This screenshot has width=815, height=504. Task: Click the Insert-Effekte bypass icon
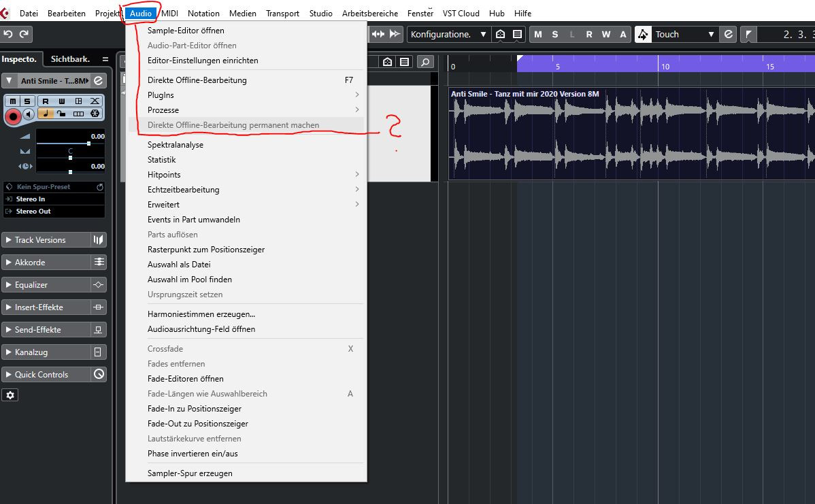tap(98, 307)
